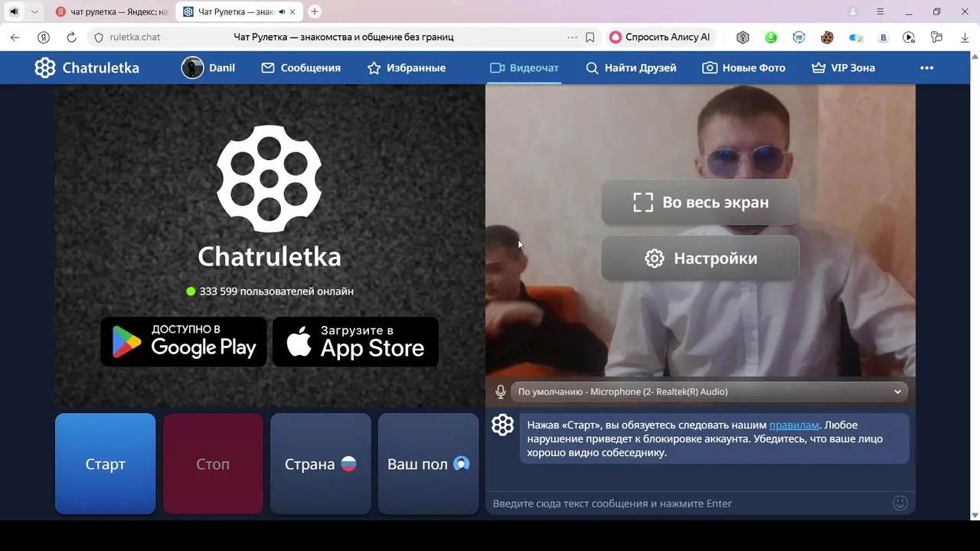Open the three-dots more menu in navbar
This screenshot has height=551, width=980.
(x=926, y=67)
